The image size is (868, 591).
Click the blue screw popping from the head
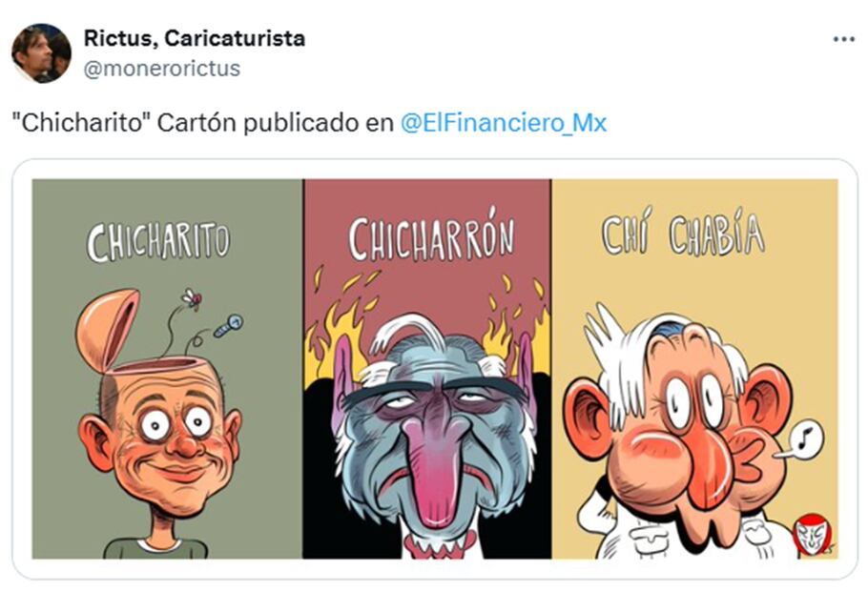point(228,325)
